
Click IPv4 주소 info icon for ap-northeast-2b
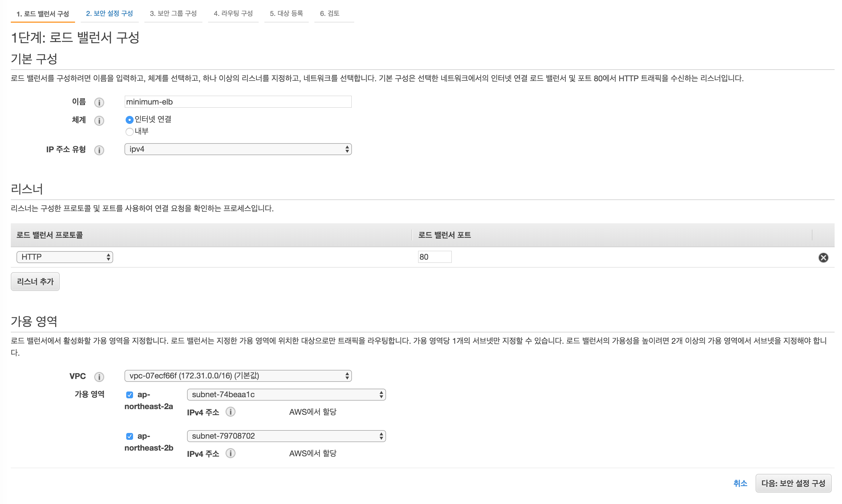pos(230,453)
